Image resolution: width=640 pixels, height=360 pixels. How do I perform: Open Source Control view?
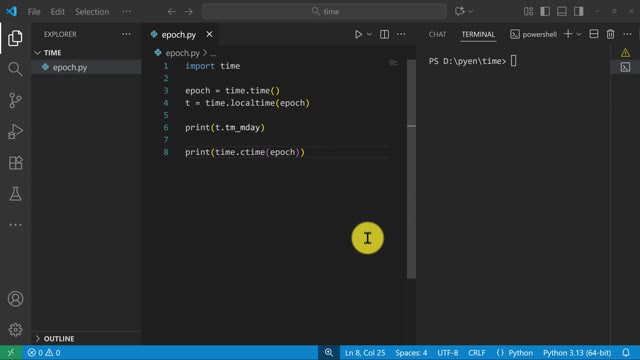(15, 100)
